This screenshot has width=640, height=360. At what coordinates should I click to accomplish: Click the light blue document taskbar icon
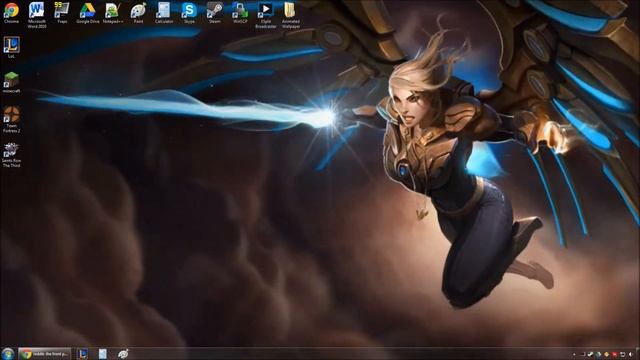[102, 354]
